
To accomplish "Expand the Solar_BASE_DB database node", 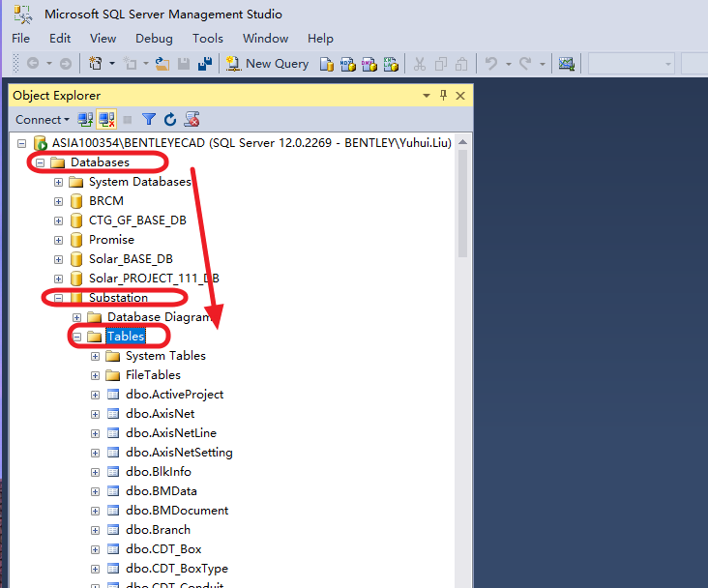I will (58, 260).
